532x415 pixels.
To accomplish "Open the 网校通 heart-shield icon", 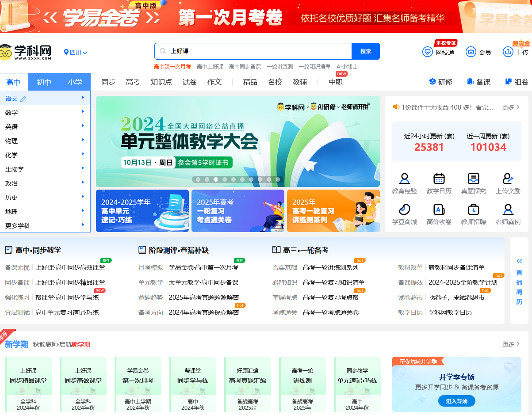I will point(427,52).
